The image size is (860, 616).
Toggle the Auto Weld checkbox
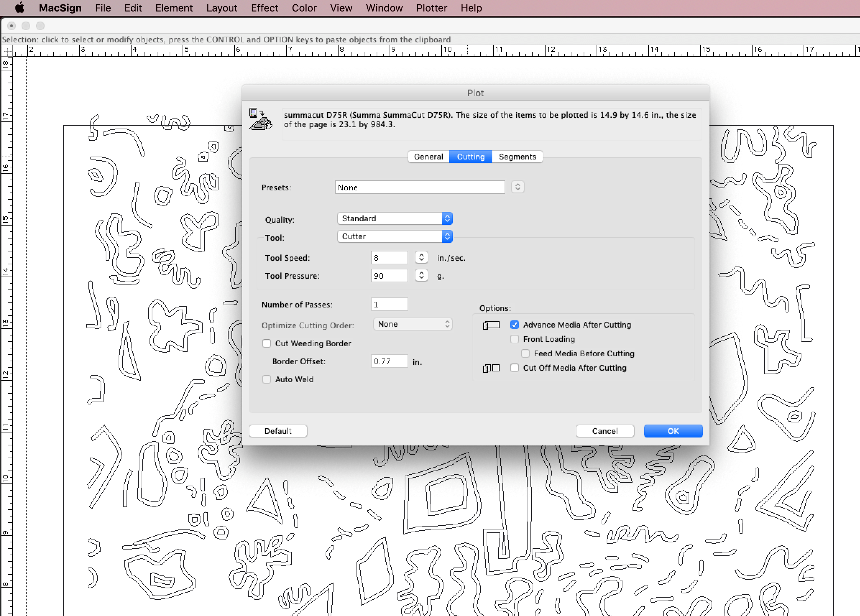tap(267, 379)
